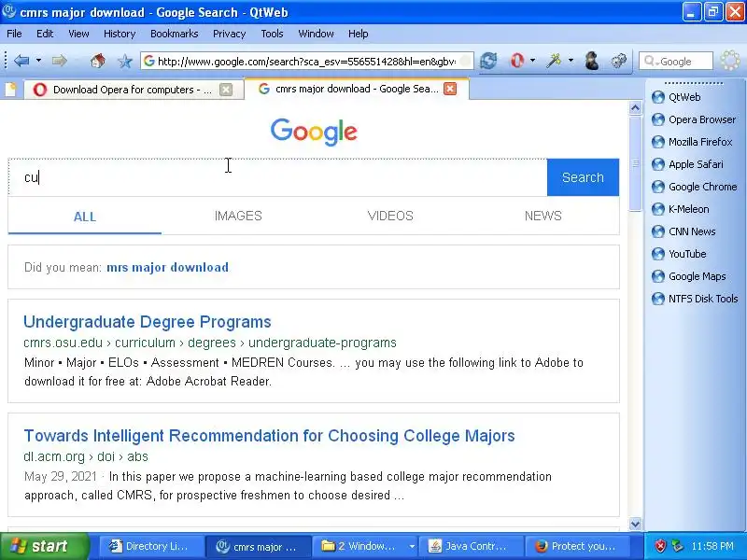
Task: Open Google Maps sidebar bookmark
Action: [x=689, y=276]
